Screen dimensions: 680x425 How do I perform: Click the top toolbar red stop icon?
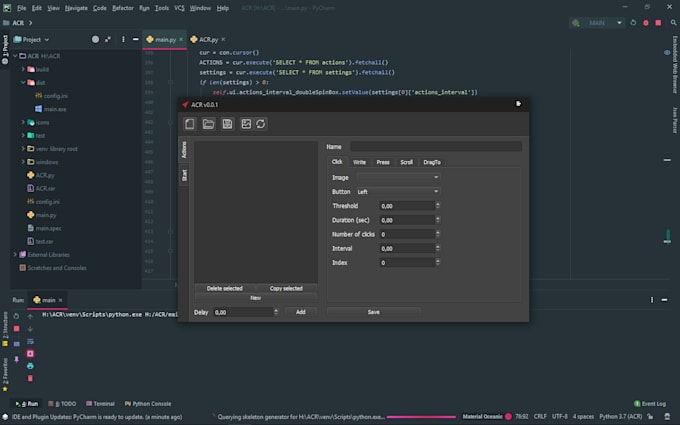pyautogui.click(x=658, y=23)
